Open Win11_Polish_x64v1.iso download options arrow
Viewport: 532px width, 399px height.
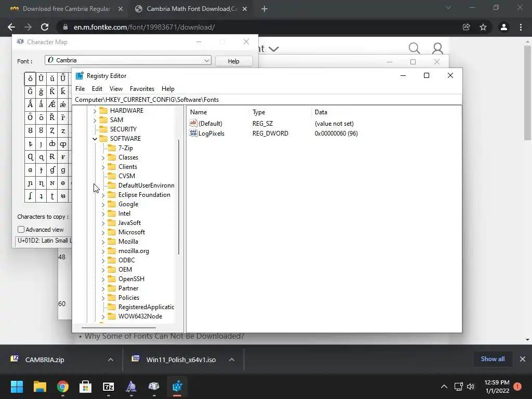click(x=232, y=360)
